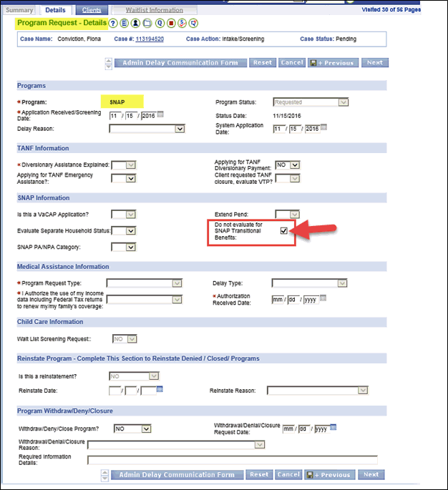The image size is (448, 490).
Task: Open Applying for TANF Diversionary Payment dropdown
Action: 288,165
